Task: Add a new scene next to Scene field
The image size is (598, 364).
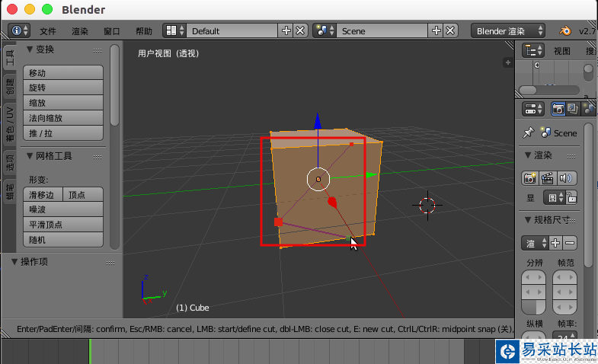Action: (x=436, y=31)
